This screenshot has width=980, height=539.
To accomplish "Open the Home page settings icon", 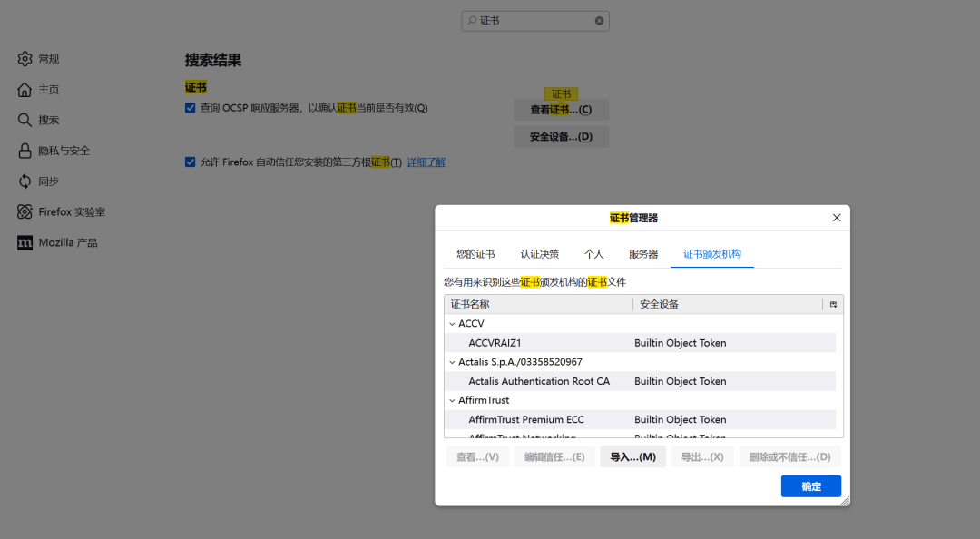I will [x=24, y=90].
